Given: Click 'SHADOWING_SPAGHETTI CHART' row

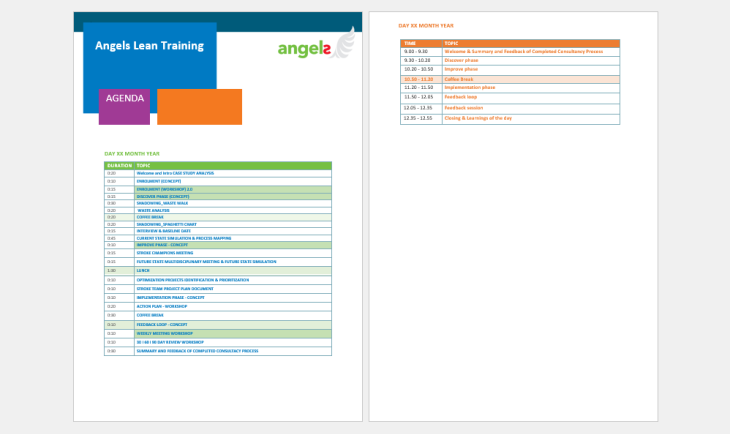Looking at the screenshot, I should pyautogui.click(x=218, y=224).
